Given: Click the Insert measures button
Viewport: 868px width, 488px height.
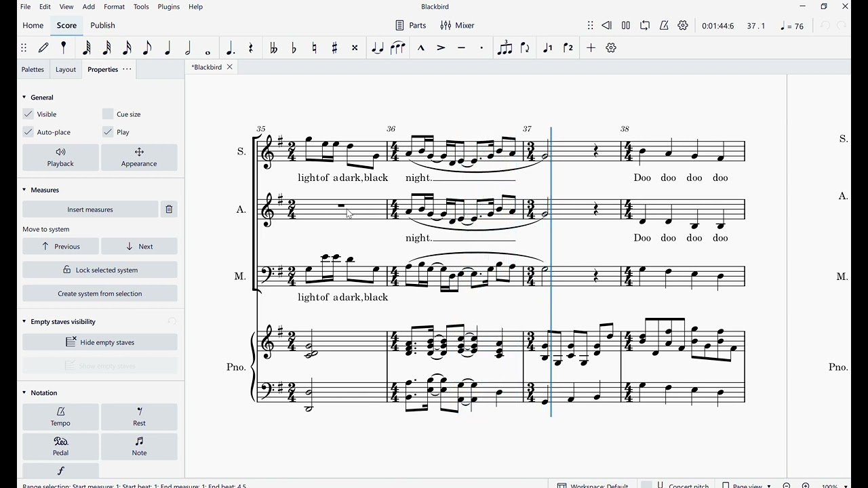Looking at the screenshot, I should pos(90,209).
